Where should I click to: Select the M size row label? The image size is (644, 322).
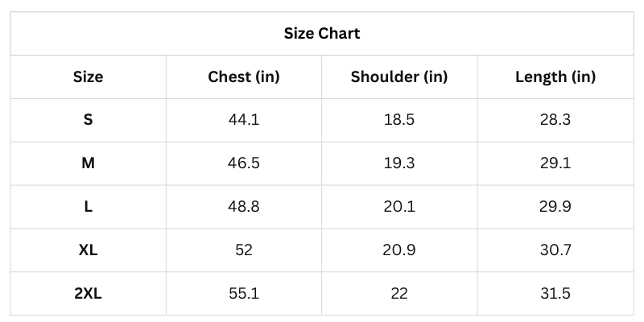[x=89, y=163]
